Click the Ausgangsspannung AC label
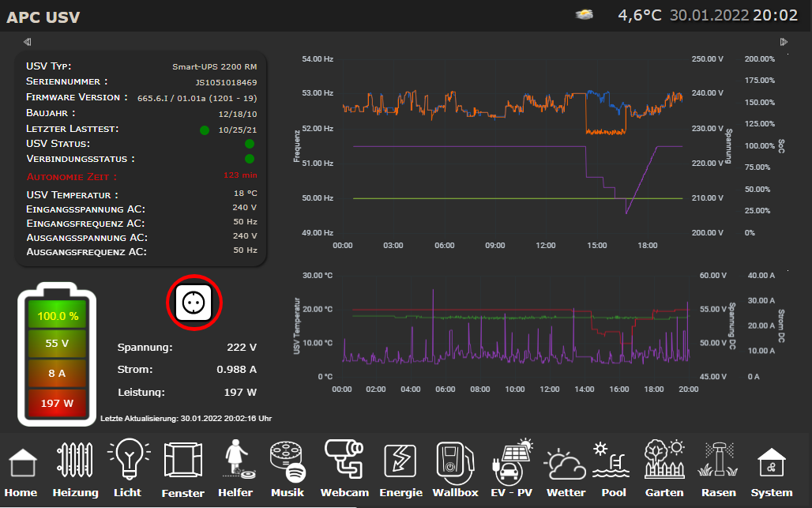 pyautogui.click(x=87, y=238)
